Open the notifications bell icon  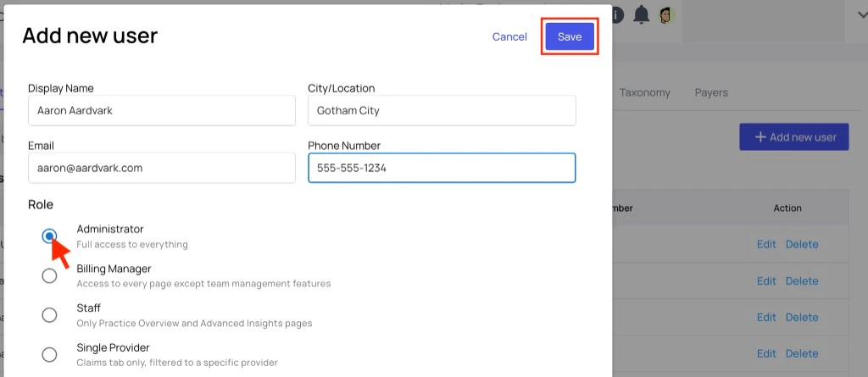click(x=641, y=15)
